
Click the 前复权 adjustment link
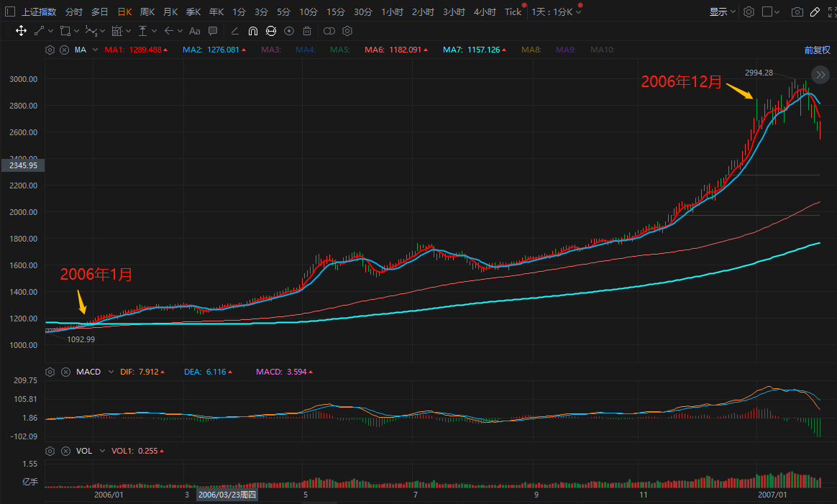click(817, 50)
